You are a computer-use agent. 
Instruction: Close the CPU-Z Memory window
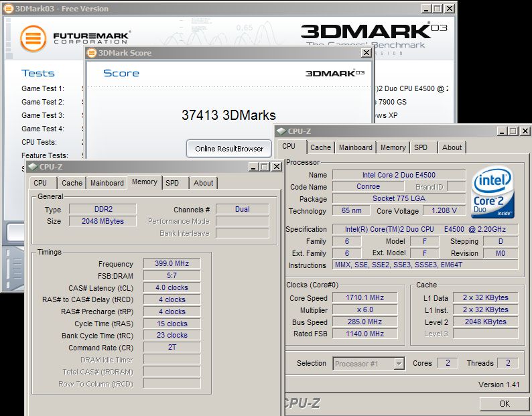click(x=277, y=166)
